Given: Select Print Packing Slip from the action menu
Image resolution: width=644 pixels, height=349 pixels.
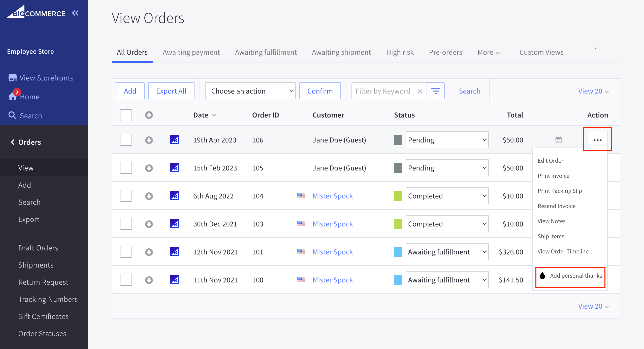Looking at the screenshot, I should pyautogui.click(x=560, y=191).
